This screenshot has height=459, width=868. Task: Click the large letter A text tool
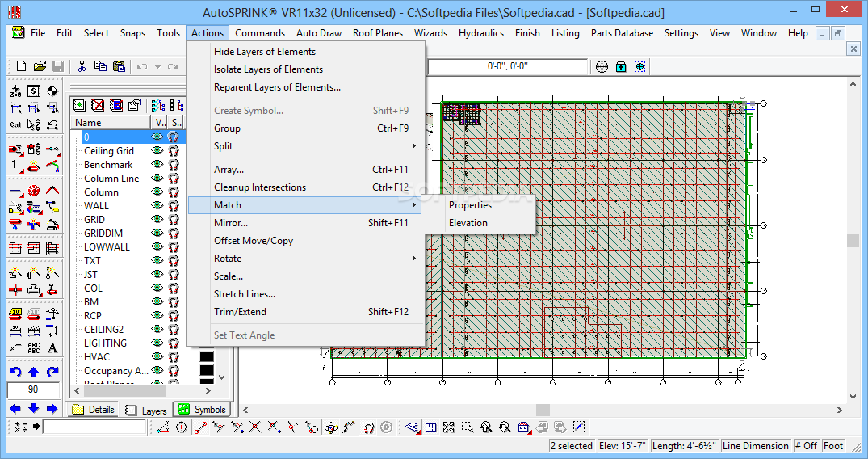point(52,347)
